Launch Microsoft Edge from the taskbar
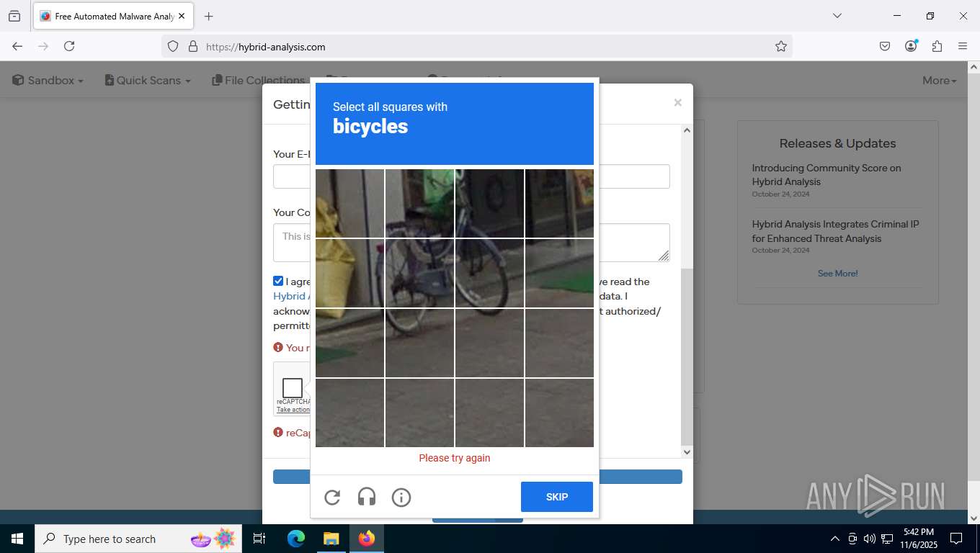980x553 pixels. click(x=296, y=539)
